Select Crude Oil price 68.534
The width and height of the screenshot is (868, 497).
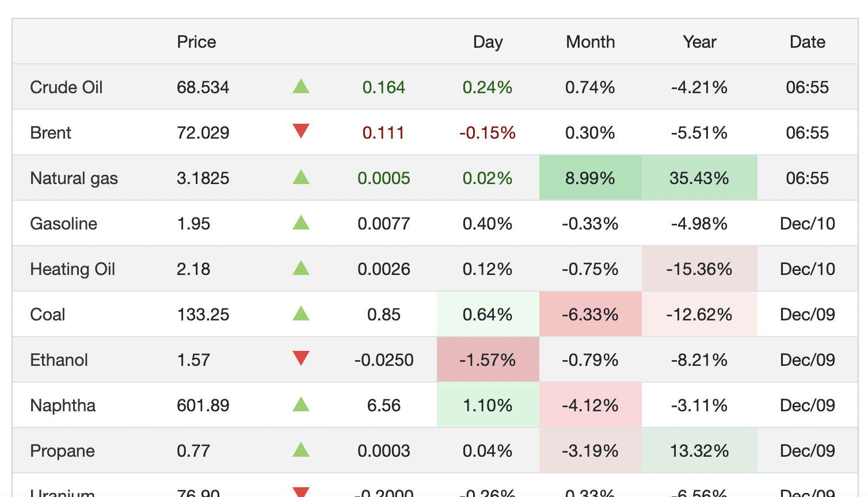pos(203,87)
